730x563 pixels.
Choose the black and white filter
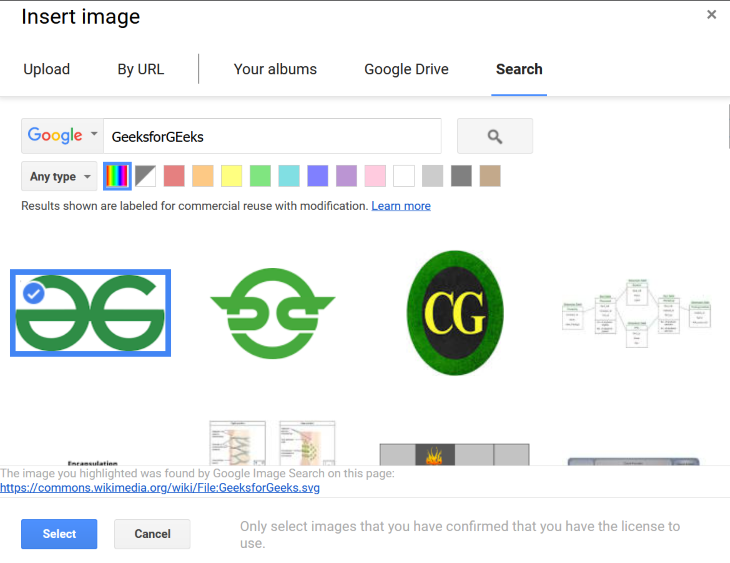point(146,176)
